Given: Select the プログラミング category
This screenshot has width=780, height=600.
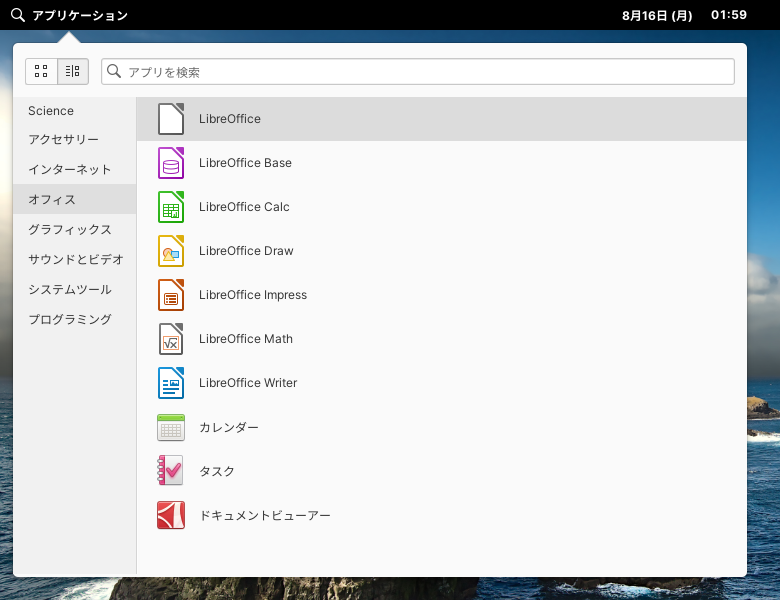Looking at the screenshot, I should tap(75, 319).
